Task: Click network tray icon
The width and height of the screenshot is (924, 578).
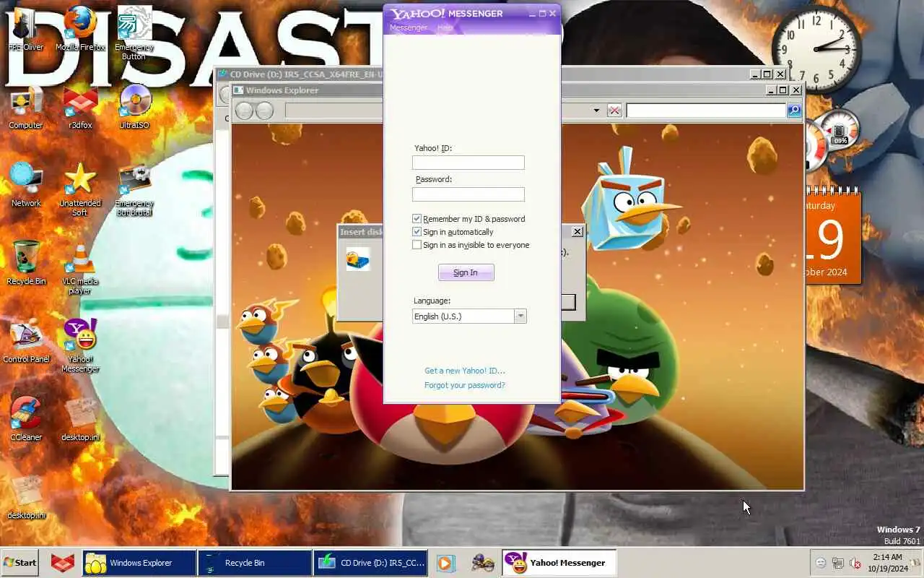Action: tap(838, 563)
